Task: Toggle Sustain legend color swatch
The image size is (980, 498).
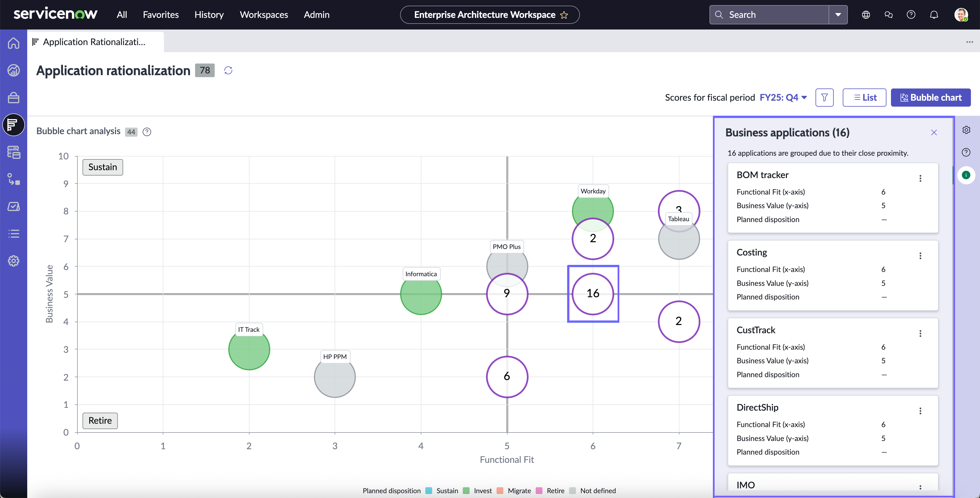Action: coord(429,491)
